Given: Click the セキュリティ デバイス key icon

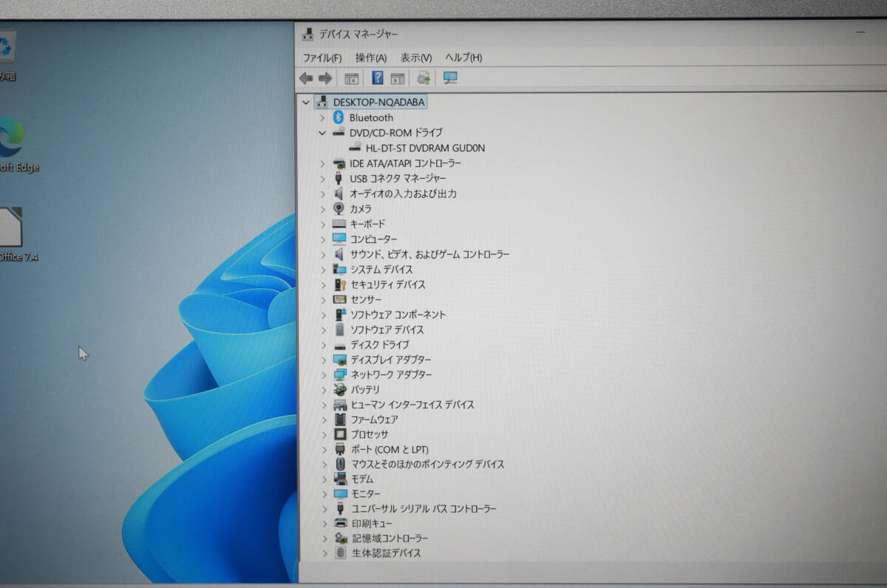Looking at the screenshot, I should coord(339,284).
